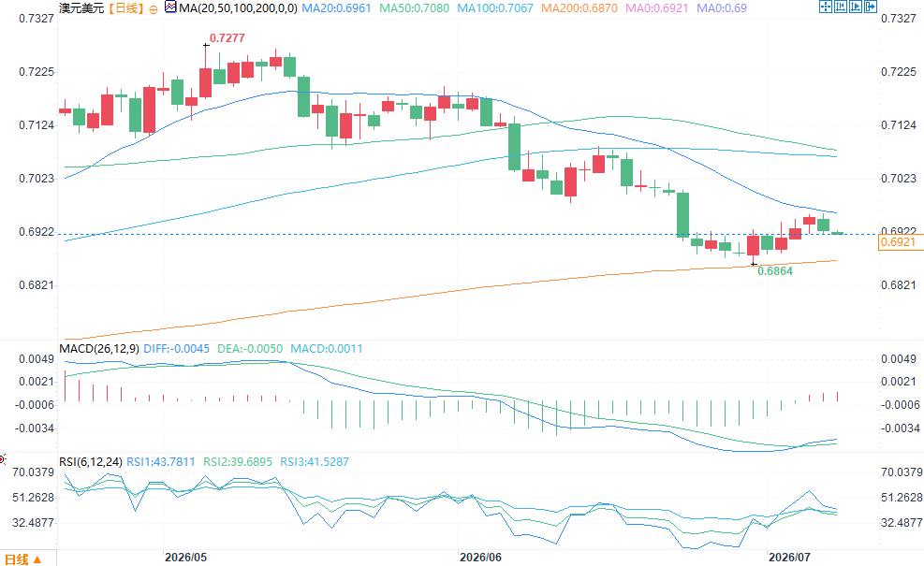924x566 pixels.
Task: Open the MA indicator settings icon
Action: tap(170, 7)
